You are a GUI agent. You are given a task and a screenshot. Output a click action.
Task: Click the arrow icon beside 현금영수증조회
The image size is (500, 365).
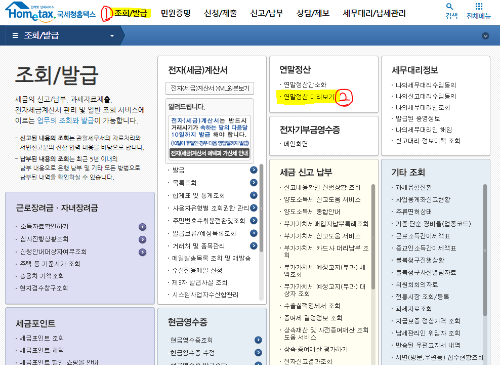258,340
